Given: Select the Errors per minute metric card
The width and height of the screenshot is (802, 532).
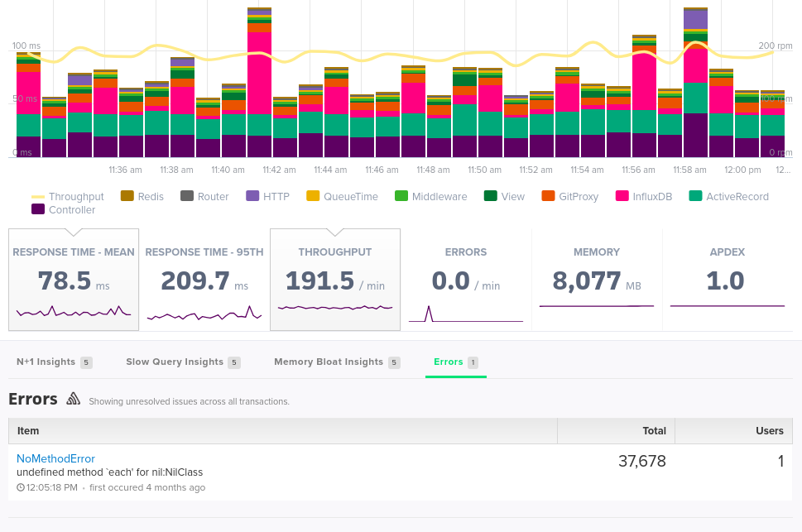Looking at the screenshot, I should [466, 280].
